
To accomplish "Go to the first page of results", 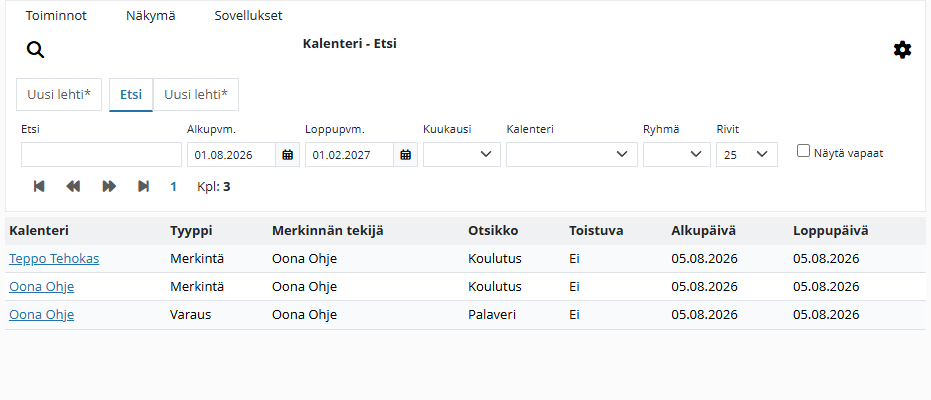I will (x=39, y=187).
